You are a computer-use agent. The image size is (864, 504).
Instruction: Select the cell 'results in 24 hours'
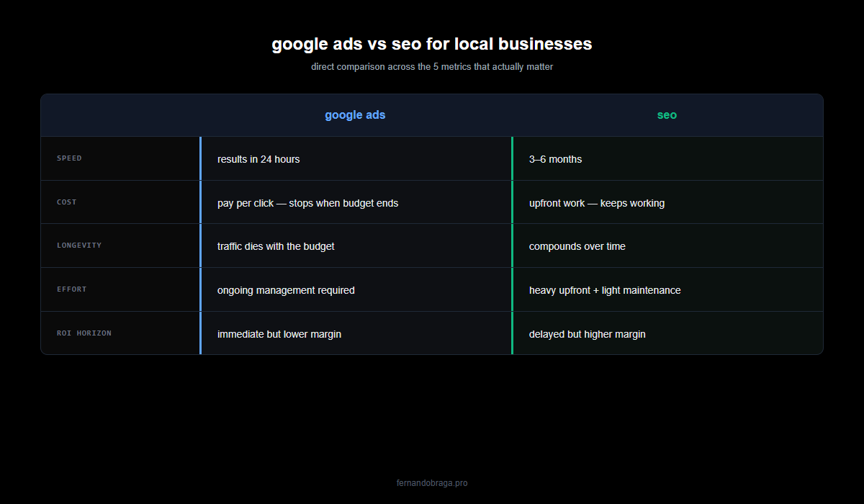tap(356, 159)
